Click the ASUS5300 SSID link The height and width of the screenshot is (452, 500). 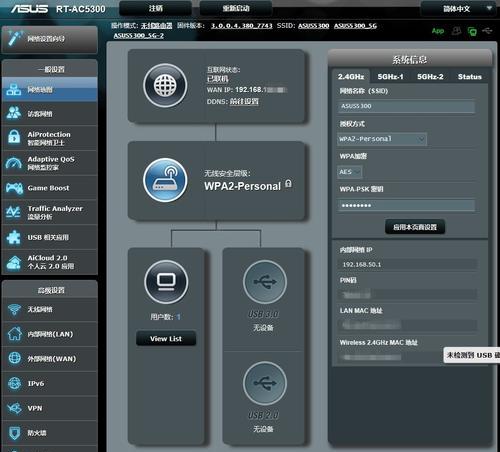point(313,26)
